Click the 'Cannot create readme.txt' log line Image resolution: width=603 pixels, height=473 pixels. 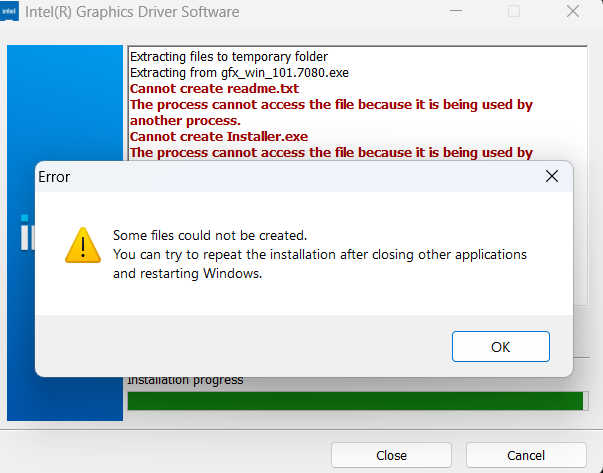[214, 88]
